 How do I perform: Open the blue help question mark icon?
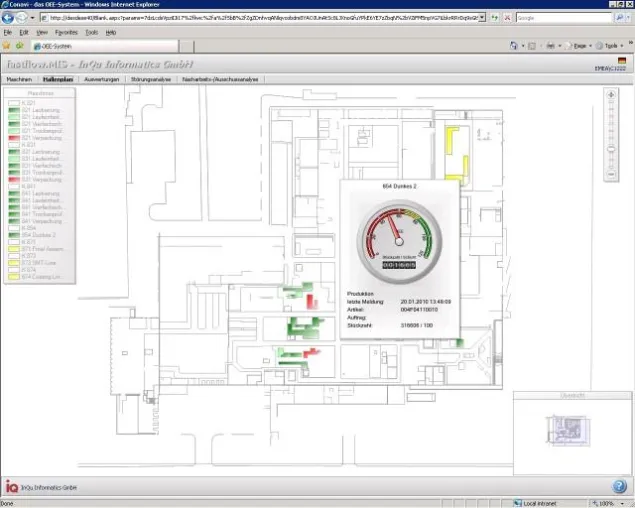tap(619, 487)
